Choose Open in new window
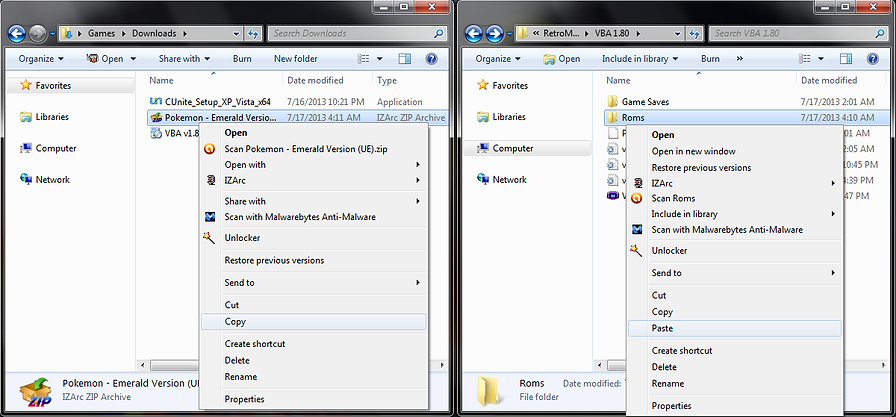Viewport: 896px width, 417px height. coord(734,151)
